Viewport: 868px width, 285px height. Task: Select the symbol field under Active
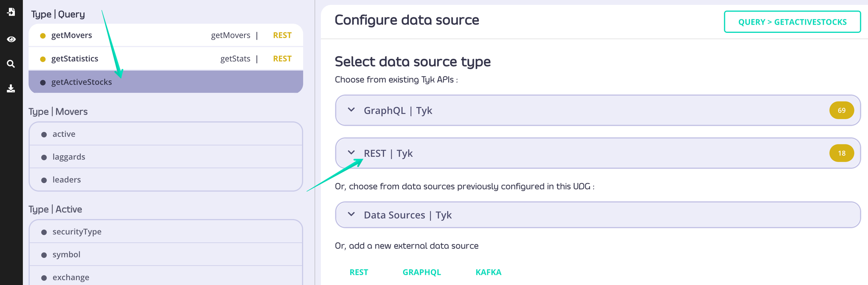point(66,255)
